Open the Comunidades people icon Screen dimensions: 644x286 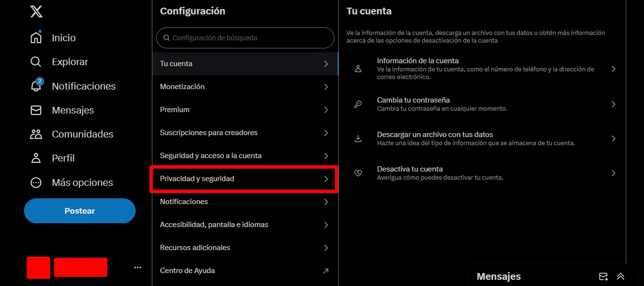36,134
